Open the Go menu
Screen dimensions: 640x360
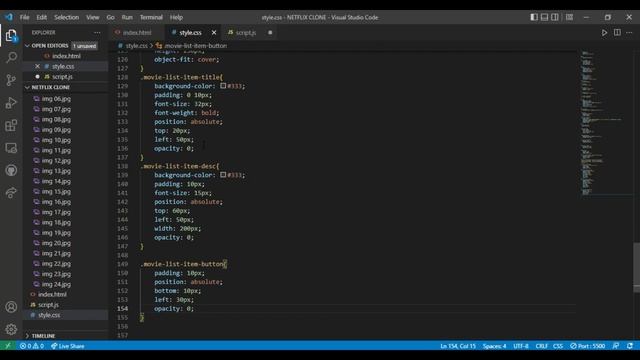111,17
